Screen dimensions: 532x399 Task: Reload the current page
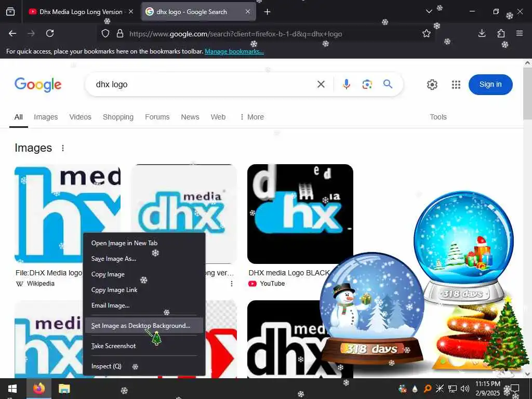pos(50,33)
